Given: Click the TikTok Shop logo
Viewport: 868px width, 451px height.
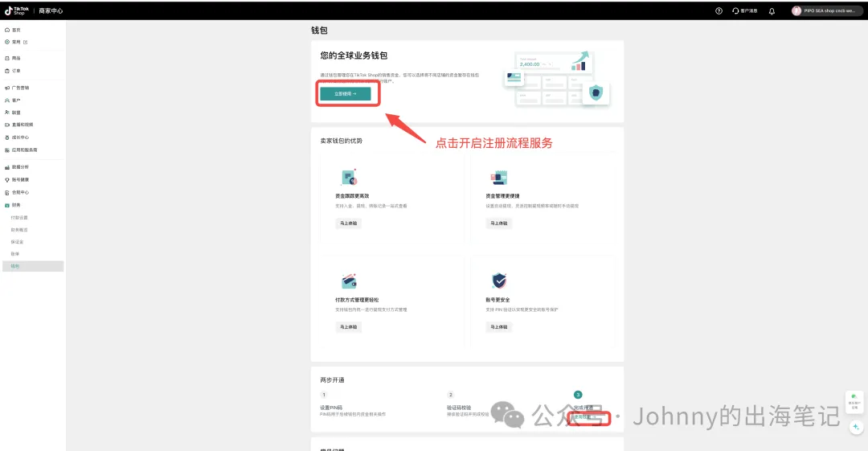Looking at the screenshot, I should [16, 10].
